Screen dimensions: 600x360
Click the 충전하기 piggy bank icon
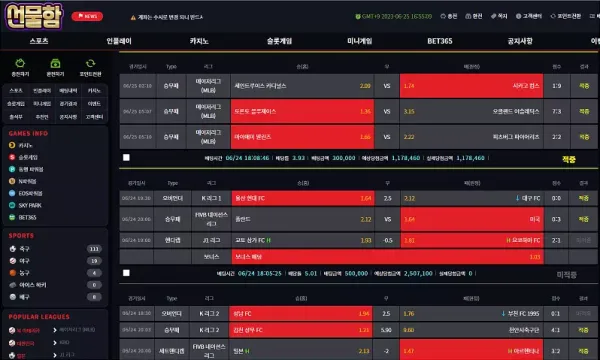point(20,64)
